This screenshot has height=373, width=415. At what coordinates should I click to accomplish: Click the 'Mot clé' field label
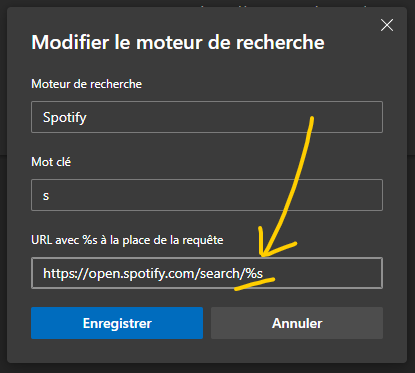51,162
